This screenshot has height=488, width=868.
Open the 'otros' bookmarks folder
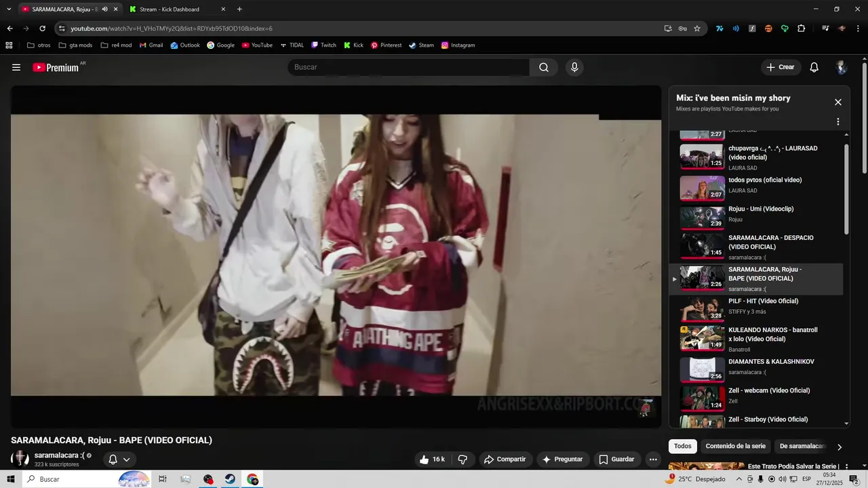pos(39,45)
